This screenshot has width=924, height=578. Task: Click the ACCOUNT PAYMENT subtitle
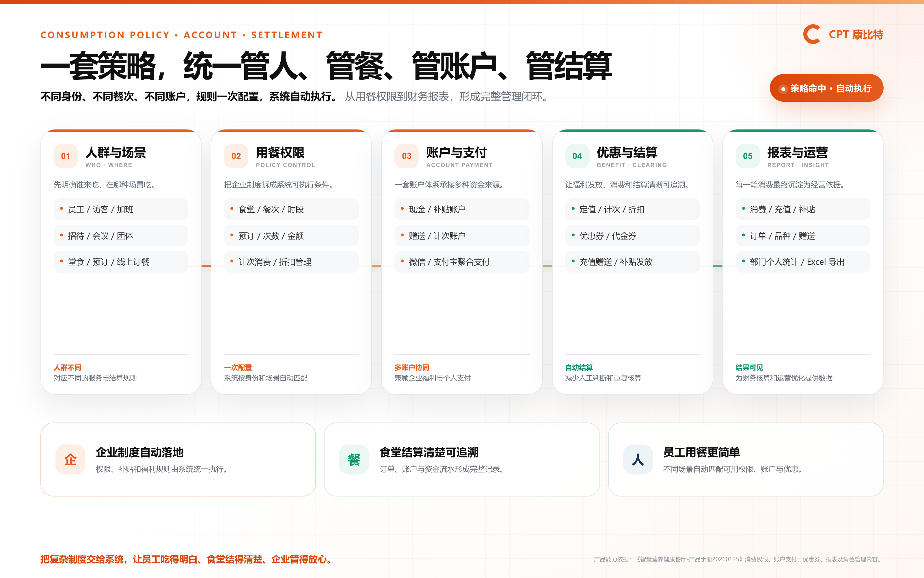pos(459,165)
